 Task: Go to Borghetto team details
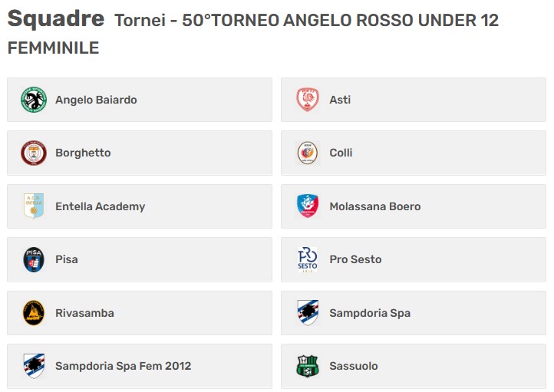(83, 153)
